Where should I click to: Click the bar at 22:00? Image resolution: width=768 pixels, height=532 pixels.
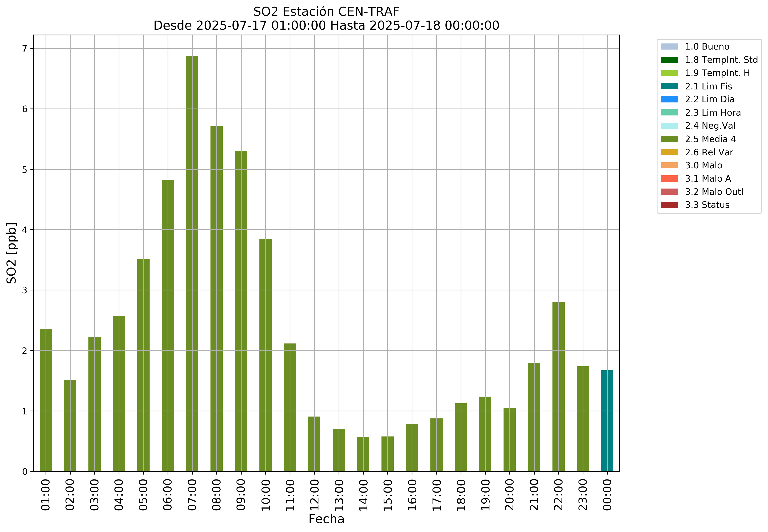558,387
